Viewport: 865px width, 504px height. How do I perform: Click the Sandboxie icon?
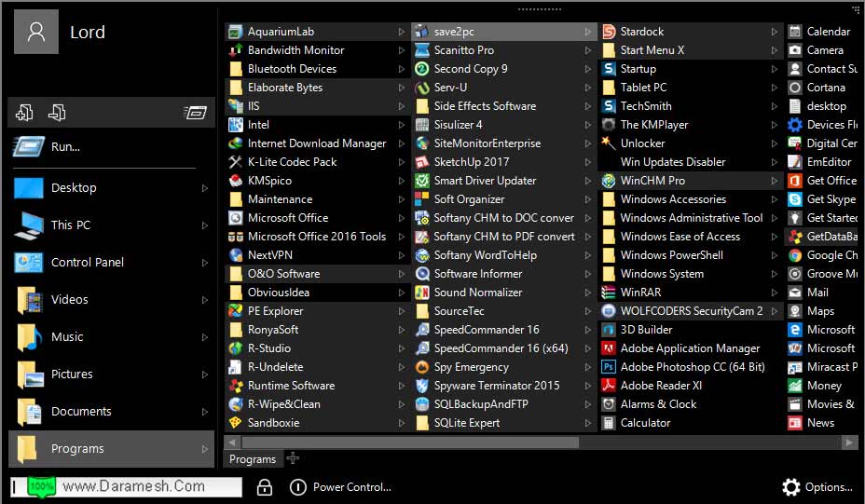[236, 423]
